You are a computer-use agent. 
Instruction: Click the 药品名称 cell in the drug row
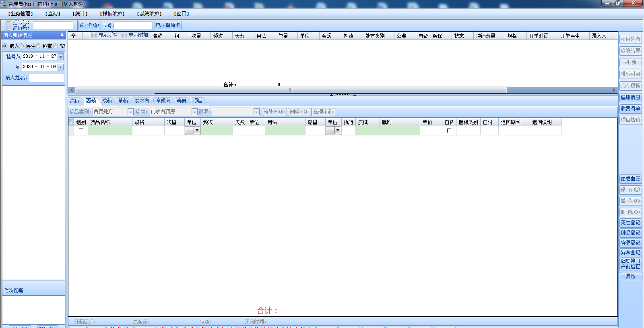tap(110, 131)
